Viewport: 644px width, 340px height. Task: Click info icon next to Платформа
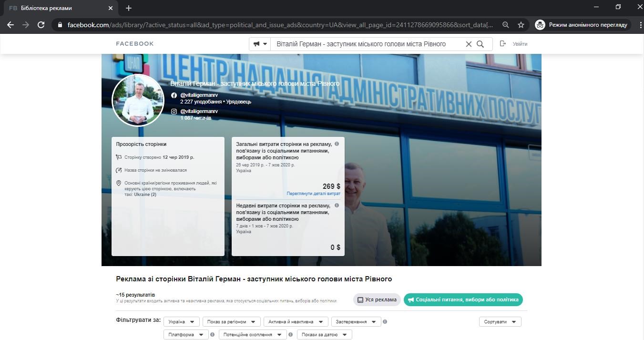(213, 335)
